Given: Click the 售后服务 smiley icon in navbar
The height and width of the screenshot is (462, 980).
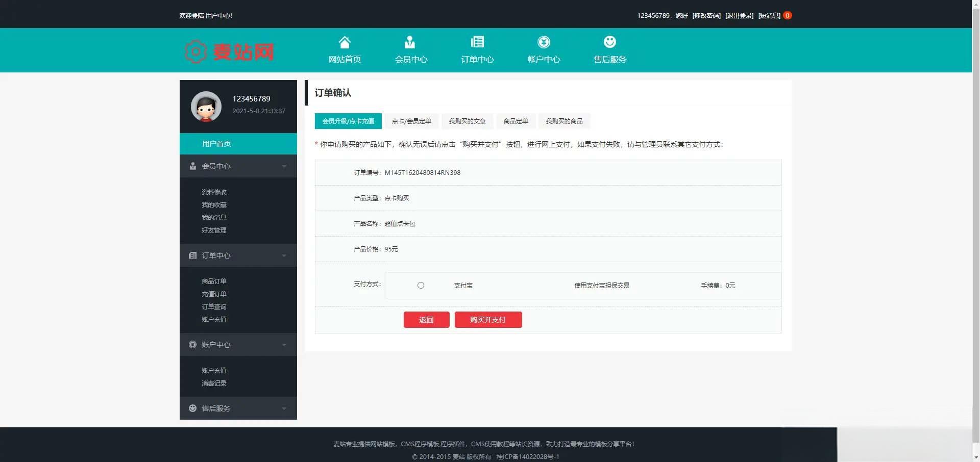Looking at the screenshot, I should [609, 42].
